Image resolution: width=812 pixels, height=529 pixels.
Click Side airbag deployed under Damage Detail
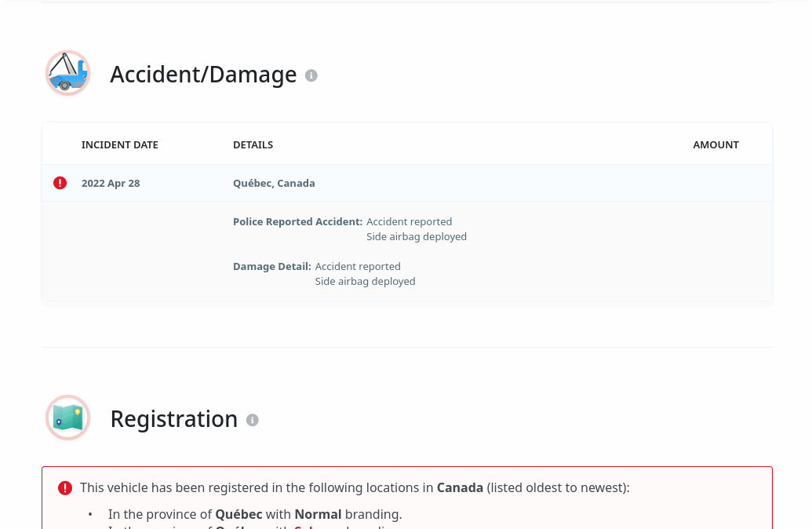coord(365,281)
